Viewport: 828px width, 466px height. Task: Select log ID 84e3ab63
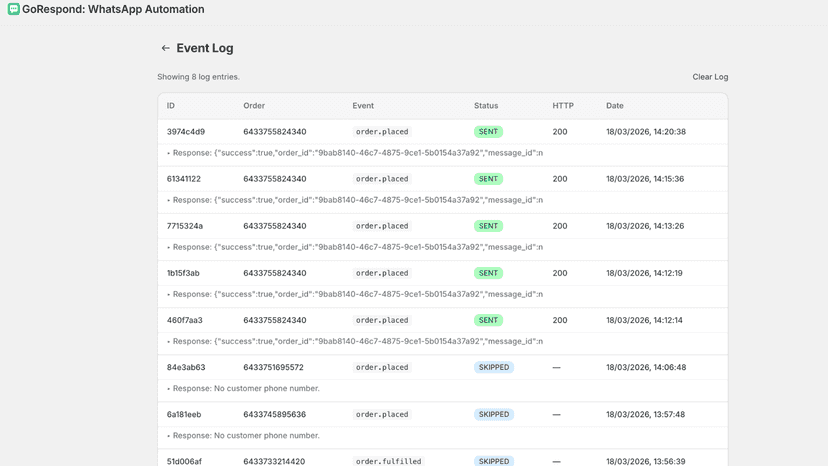186,367
